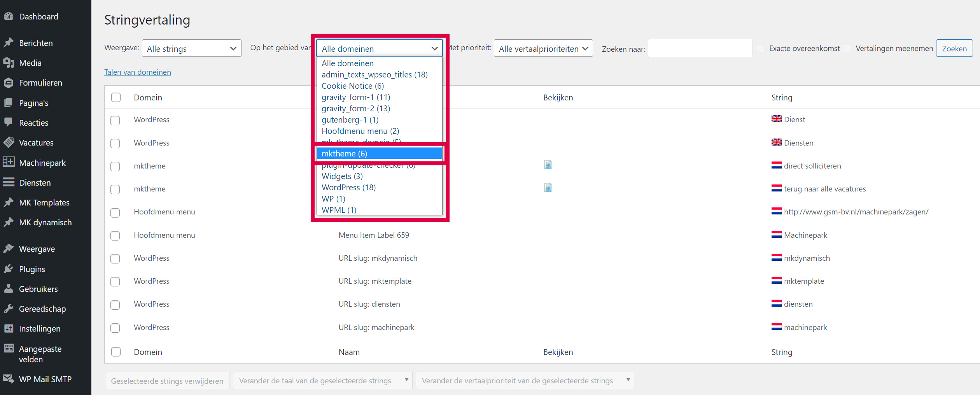980x395 pixels.
Task: Collapse the Alle domeinen dropdown
Action: (380, 48)
